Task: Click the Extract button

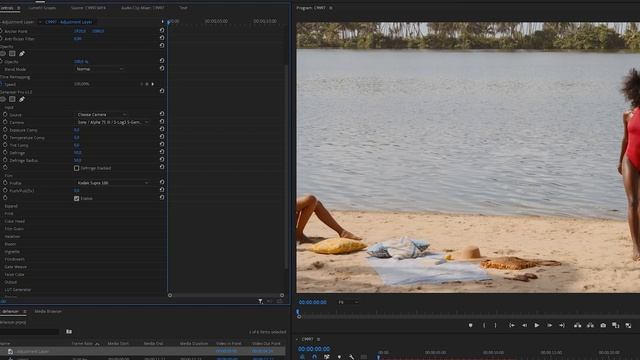Action: (590, 325)
